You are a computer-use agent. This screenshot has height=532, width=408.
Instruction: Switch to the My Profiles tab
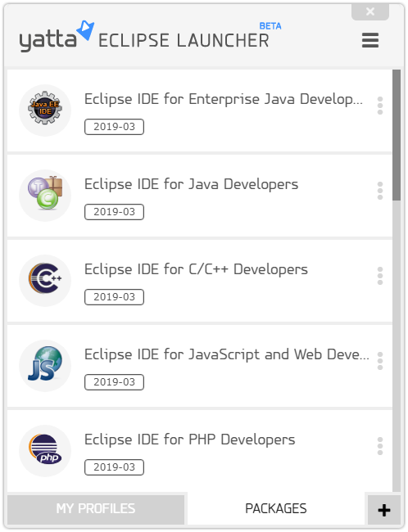coord(96,509)
